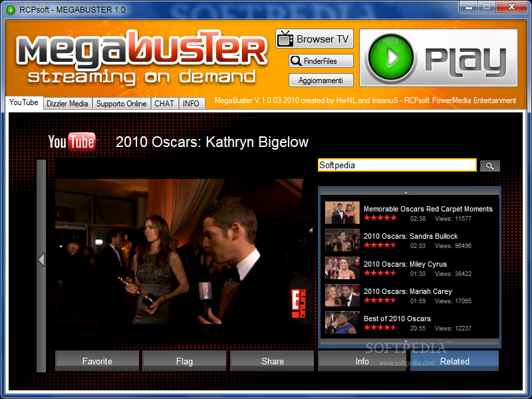Select title 'Best of 2010 Oscars'
This screenshot has height=399, width=532.
pos(397,319)
